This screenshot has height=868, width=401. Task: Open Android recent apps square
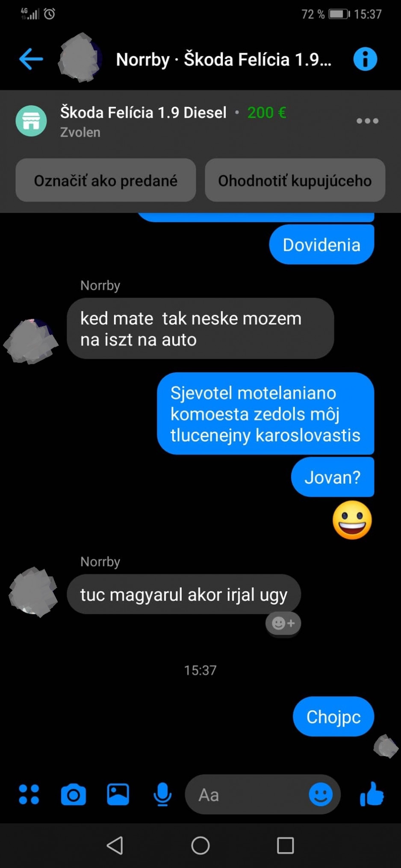285,845
